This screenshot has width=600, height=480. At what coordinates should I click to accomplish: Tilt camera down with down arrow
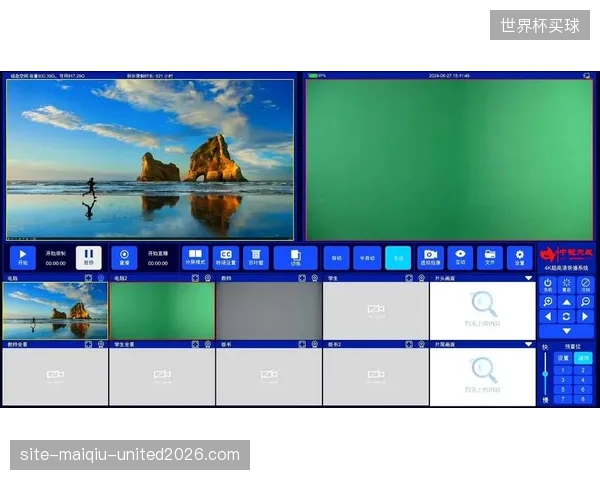tap(567, 331)
